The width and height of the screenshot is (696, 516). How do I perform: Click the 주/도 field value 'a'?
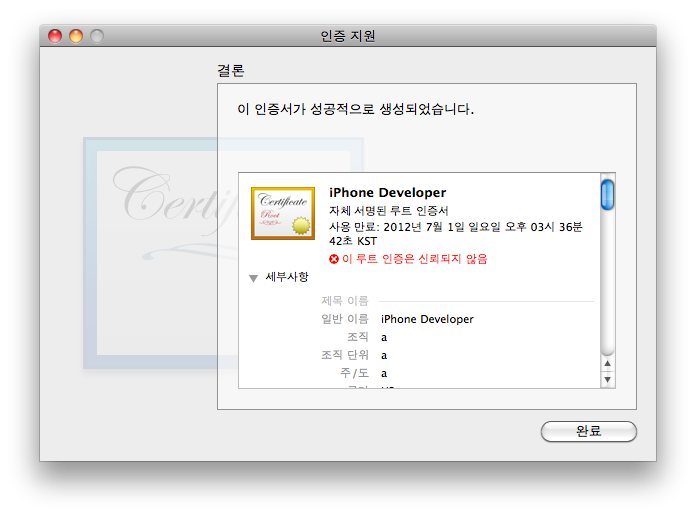[384, 373]
